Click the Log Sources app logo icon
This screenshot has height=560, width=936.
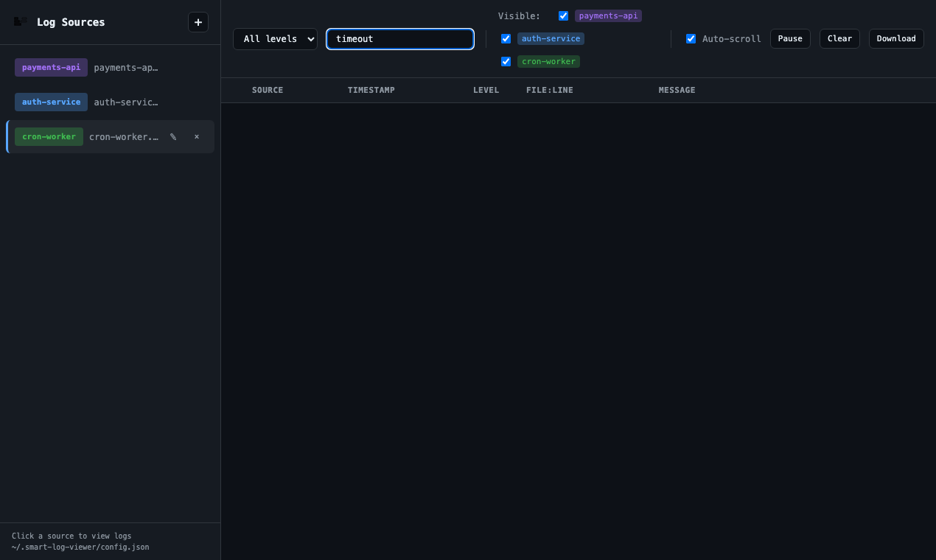pyautogui.click(x=18, y=22)
